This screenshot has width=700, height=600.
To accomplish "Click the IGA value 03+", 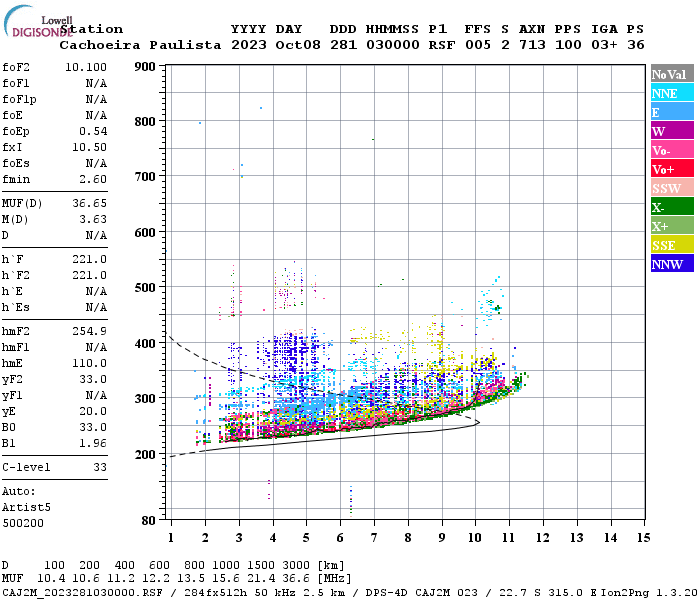I will 604,45.
